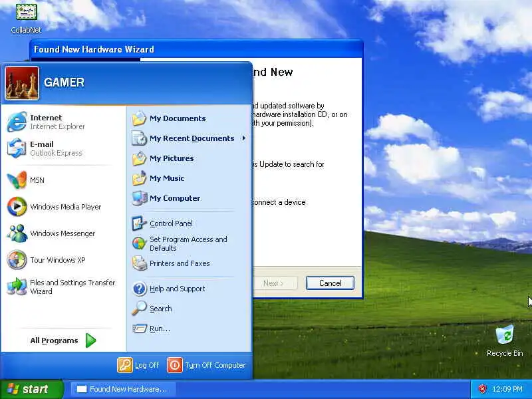
Task: Click the start button
Action: (31, 389)
